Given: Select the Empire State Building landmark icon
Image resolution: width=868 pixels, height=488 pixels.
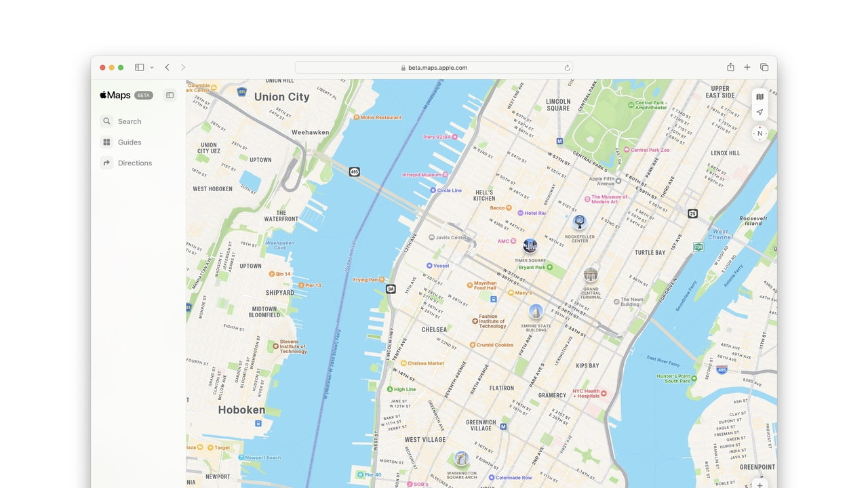Looking at the screenshot, I should click(536, 312).
